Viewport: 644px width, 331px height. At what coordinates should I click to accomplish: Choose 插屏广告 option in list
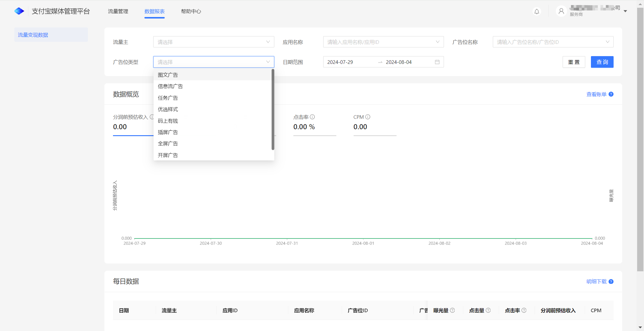[168, 132]
